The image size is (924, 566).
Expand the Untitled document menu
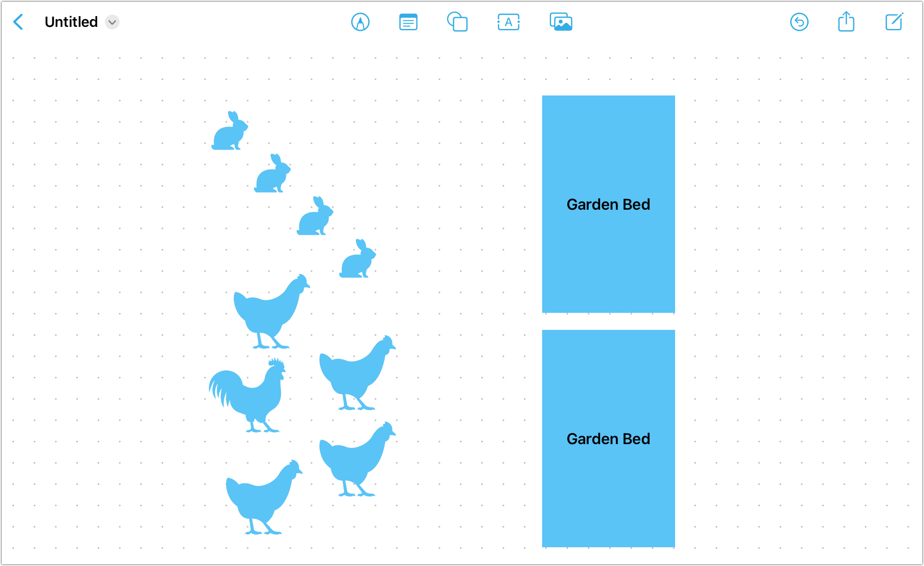[x=113, y=22]
